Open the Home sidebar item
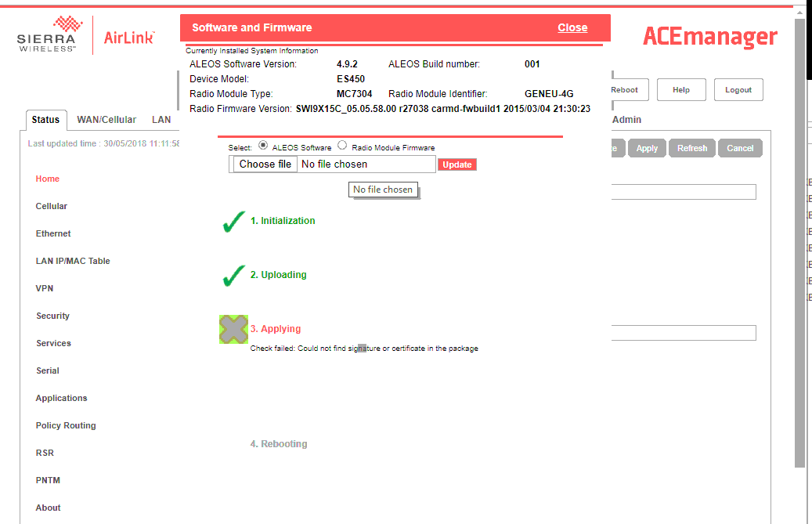 tap(48, 179)
